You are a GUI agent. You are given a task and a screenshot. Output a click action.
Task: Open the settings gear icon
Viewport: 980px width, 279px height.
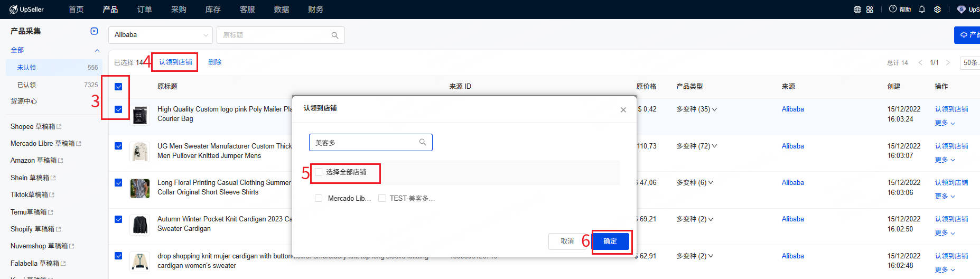coord(937,10)
